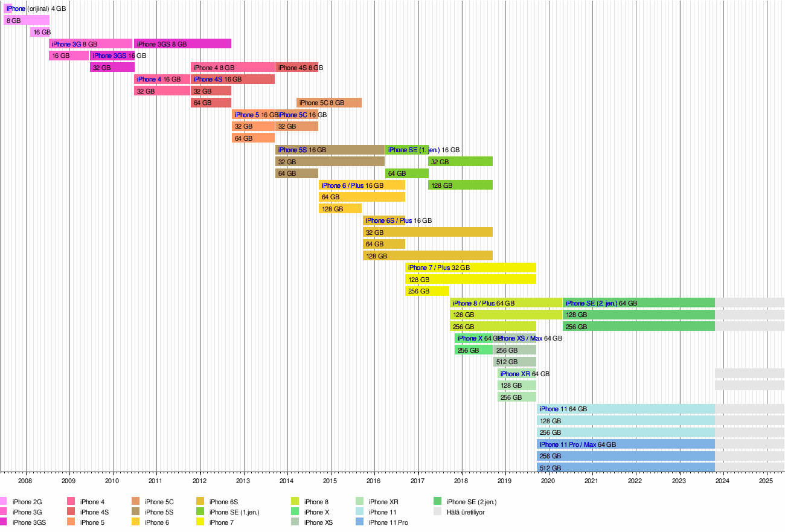This screenshot has width=785, height=532.
Task: Click the 'iPhone 11' legend label text
Action: point(383,513)
